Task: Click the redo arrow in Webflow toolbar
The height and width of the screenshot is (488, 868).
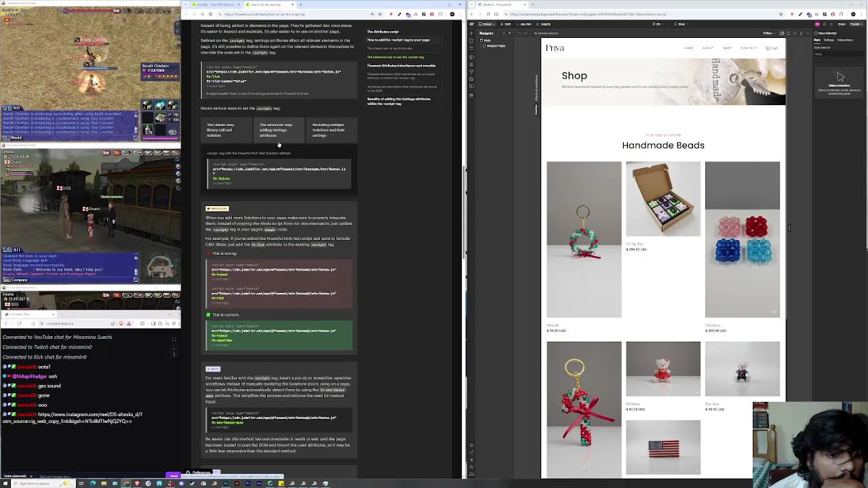Action: (x=526, y=33)
